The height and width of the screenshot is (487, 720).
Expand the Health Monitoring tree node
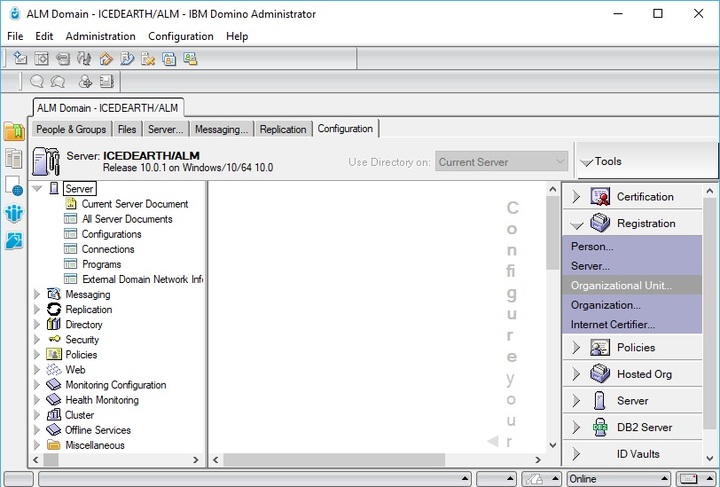pos(37,400)
